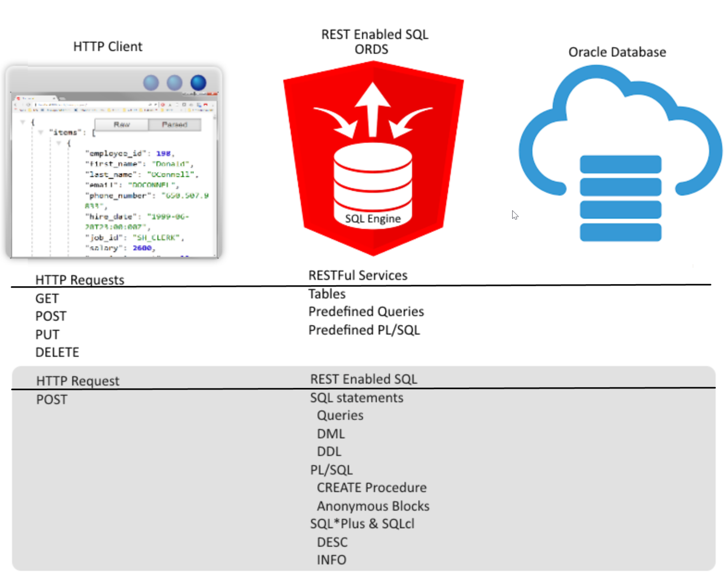Collapse the items array in the JSON tree
Screen dimensions: 728x584
(x=40, y=132)
